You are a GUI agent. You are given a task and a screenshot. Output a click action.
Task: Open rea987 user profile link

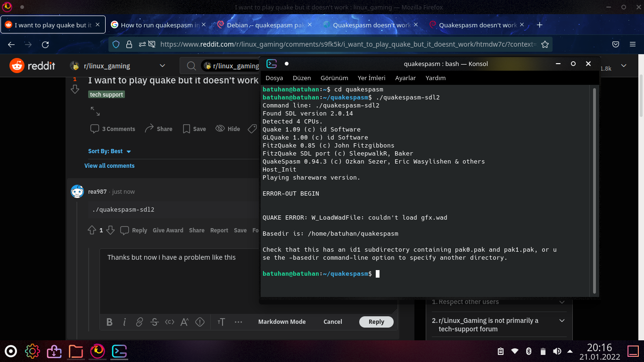(97, 192)
